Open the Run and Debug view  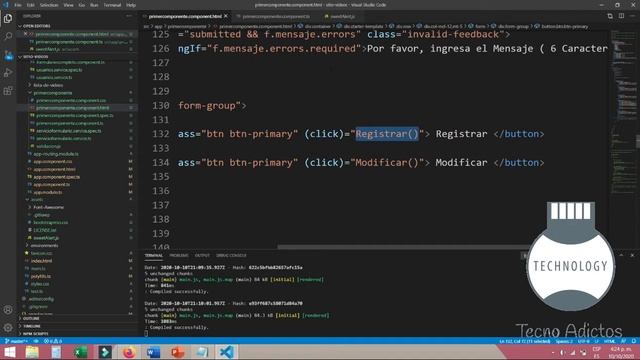point(8,73)
